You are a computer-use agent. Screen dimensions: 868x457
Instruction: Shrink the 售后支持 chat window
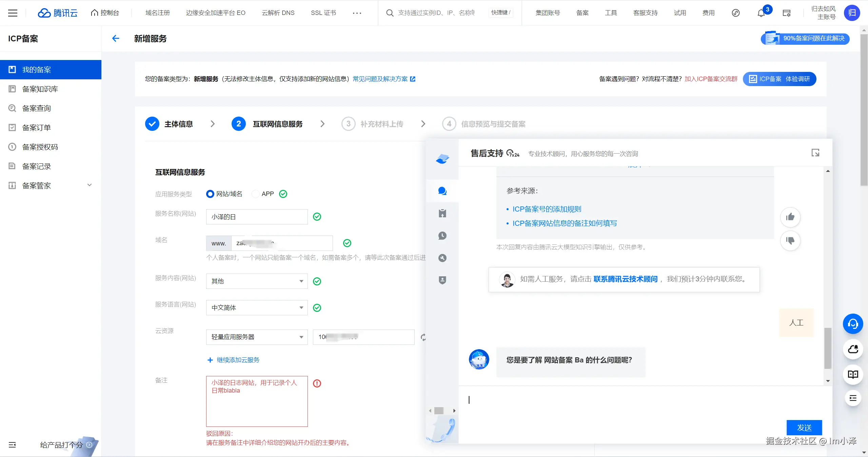pyautogui.click(x=815, y=153)
